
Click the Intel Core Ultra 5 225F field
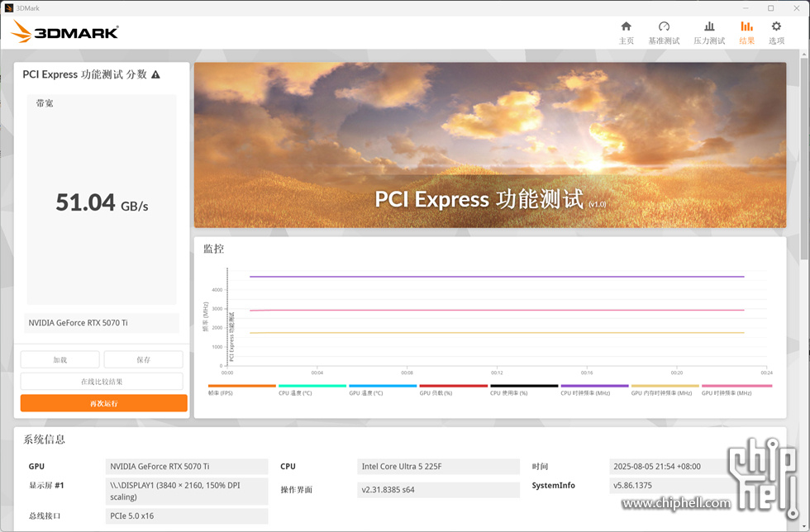coord(439,467)
